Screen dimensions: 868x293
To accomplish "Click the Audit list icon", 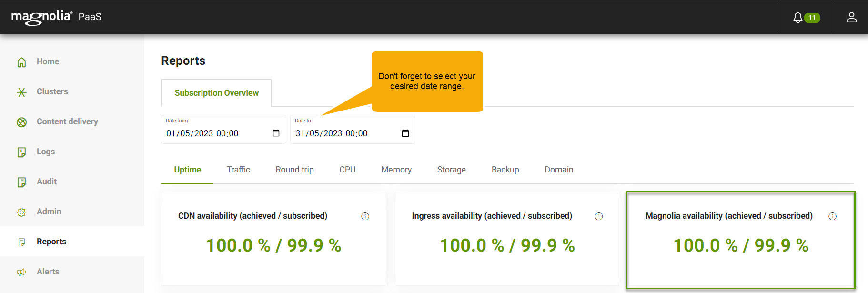I will point(21,182).
